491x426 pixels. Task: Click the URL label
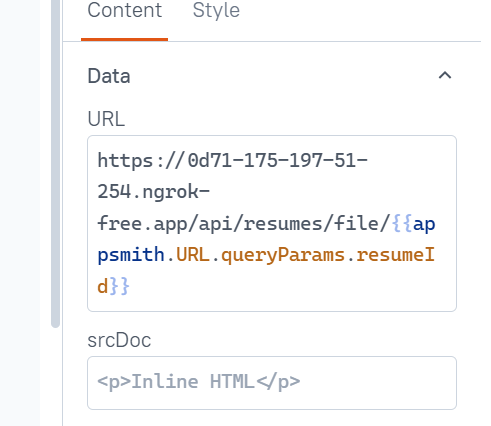click(106, 119)
